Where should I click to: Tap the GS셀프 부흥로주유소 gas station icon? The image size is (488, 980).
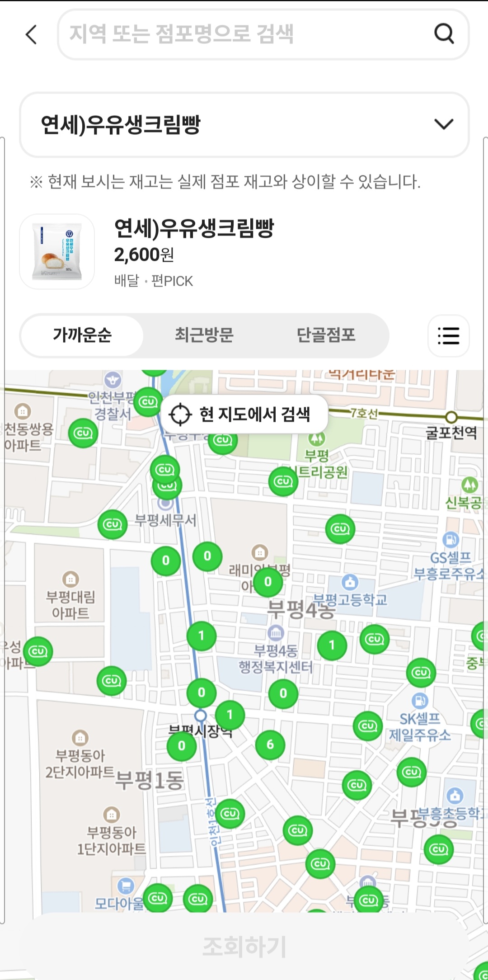click(450, 539)
